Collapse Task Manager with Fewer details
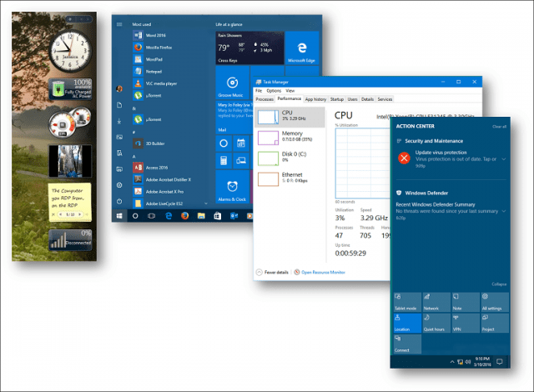Viewport: 534px width, 392px height. 273,272
